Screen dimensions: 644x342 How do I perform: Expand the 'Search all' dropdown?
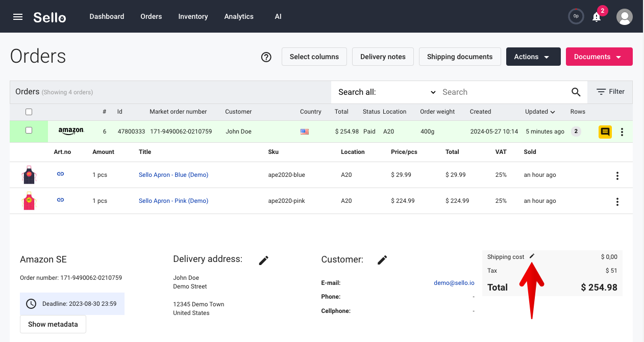[387, 92]
